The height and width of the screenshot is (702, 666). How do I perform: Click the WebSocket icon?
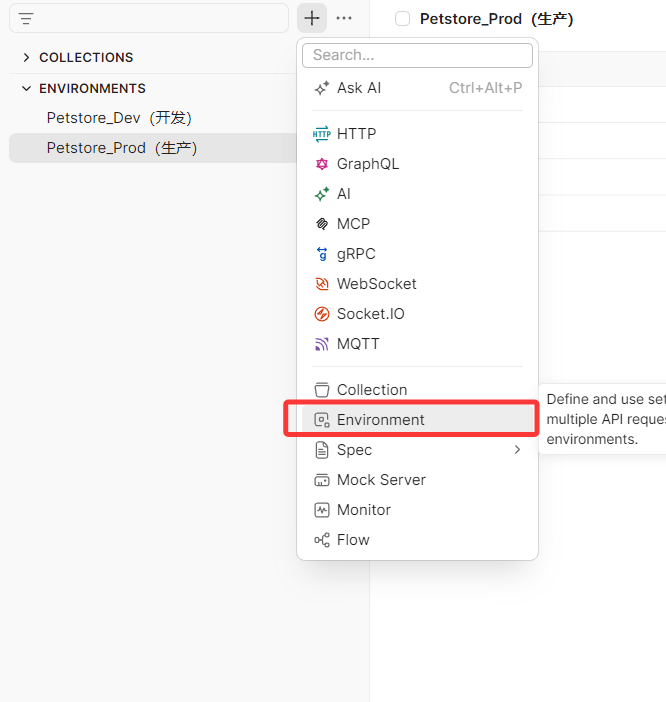pyautogui.click(x=322, y=284)
